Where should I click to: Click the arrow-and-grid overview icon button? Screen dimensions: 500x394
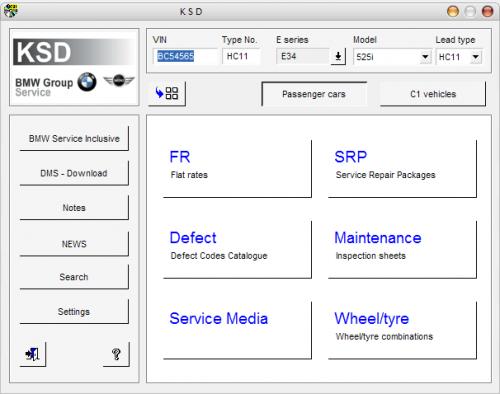pyautogui.click(x=167, y=93)
